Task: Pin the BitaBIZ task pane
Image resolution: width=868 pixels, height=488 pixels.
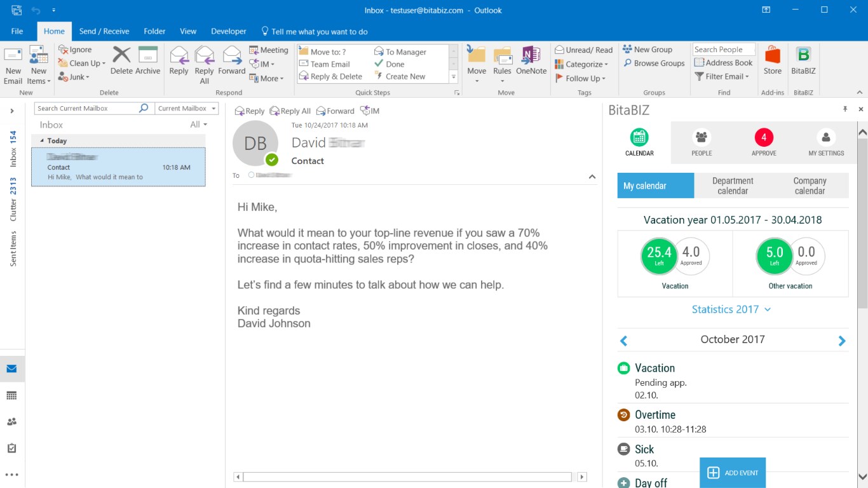Action: pyautogui.click(x=845, y=109)
